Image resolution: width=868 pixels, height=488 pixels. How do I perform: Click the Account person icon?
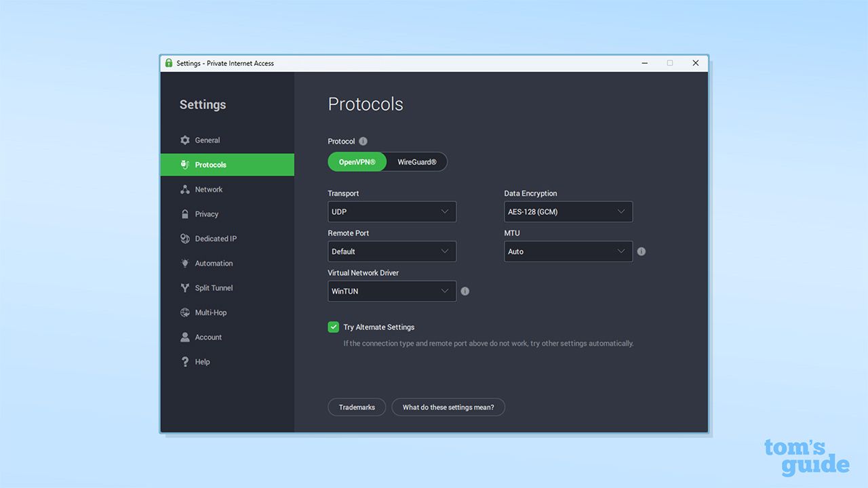pos(185,337)
